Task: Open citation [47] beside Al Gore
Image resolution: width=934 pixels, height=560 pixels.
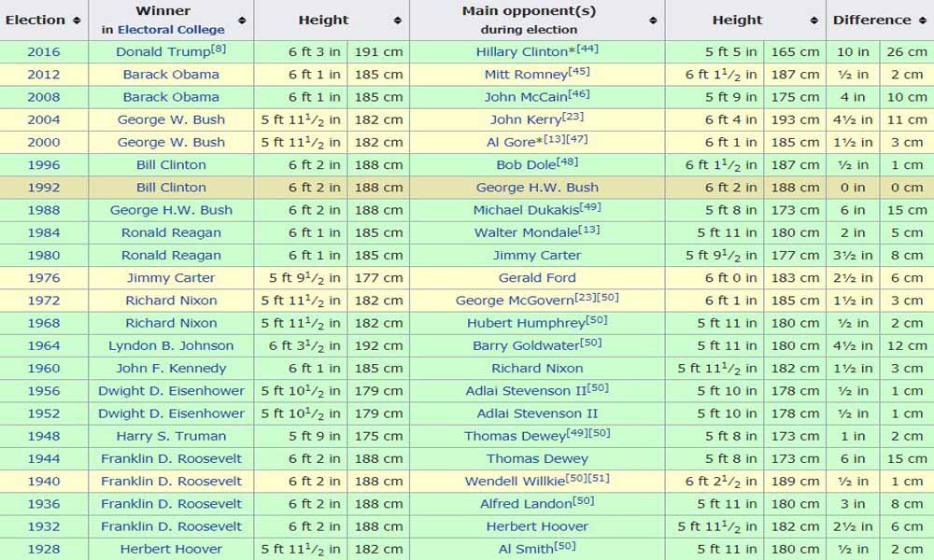Action: 577,139
